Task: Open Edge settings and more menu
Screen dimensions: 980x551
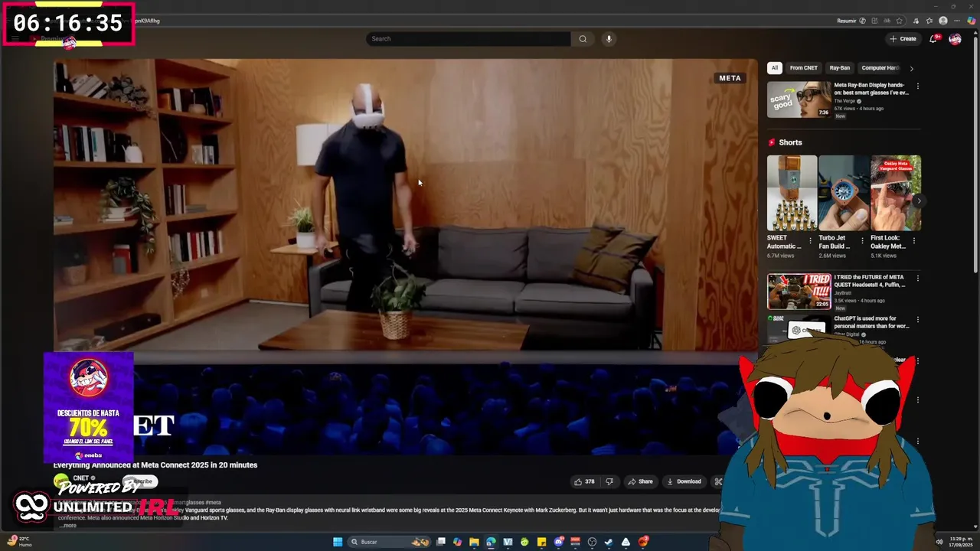Action: (957, 21)
